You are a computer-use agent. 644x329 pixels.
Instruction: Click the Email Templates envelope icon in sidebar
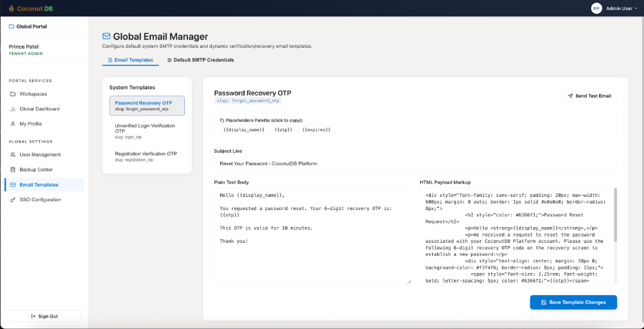(13, 185)
